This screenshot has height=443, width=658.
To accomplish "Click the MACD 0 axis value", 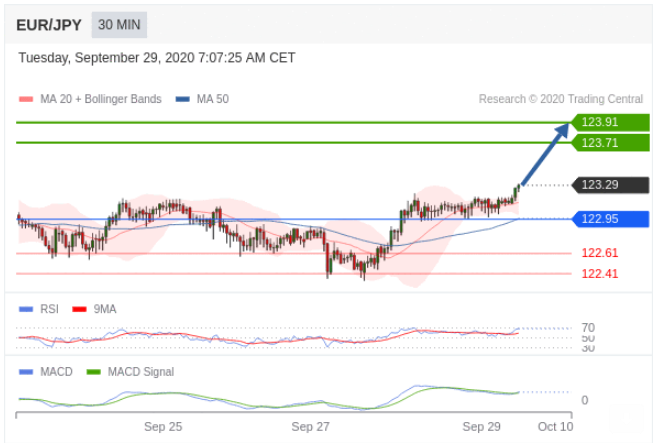I will pos(585,400).
